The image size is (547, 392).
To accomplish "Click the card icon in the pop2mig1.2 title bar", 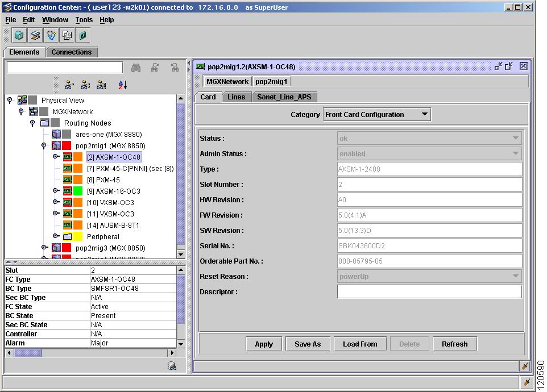I will [x=200, y=66].
